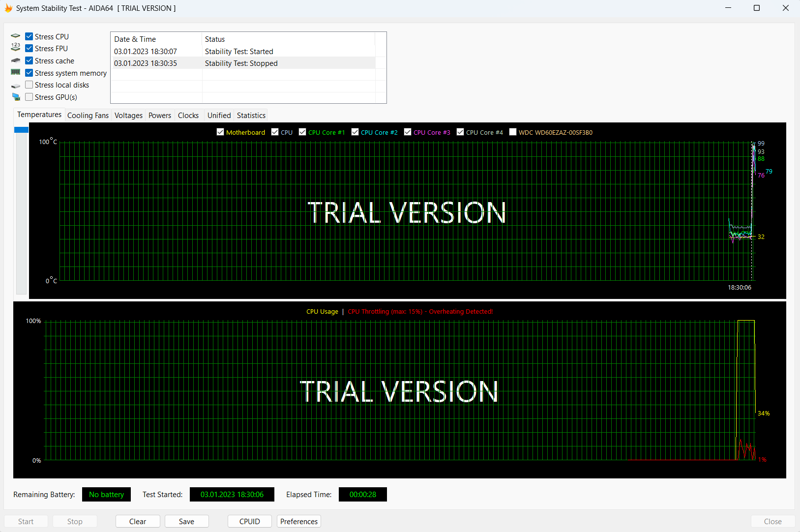Screen dimensions: 800x532
Task: Toggle CPU Core #4 graph checkbox
Action: 460,132
